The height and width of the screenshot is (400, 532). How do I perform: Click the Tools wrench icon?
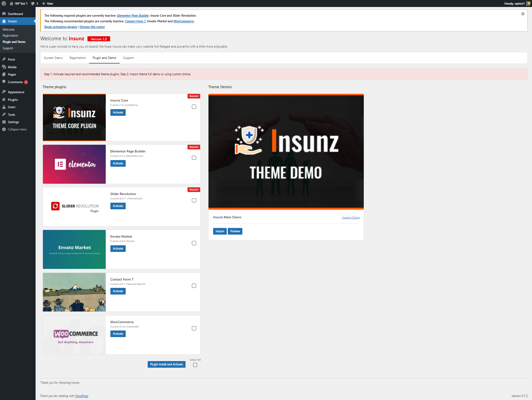[4, 114]
